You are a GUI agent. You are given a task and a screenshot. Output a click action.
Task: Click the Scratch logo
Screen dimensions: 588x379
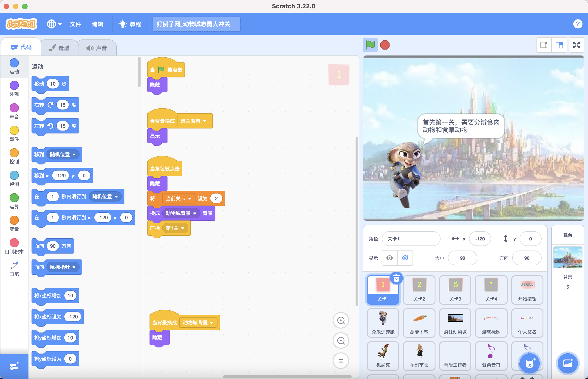pyautogui.click(x=21, y=24)
